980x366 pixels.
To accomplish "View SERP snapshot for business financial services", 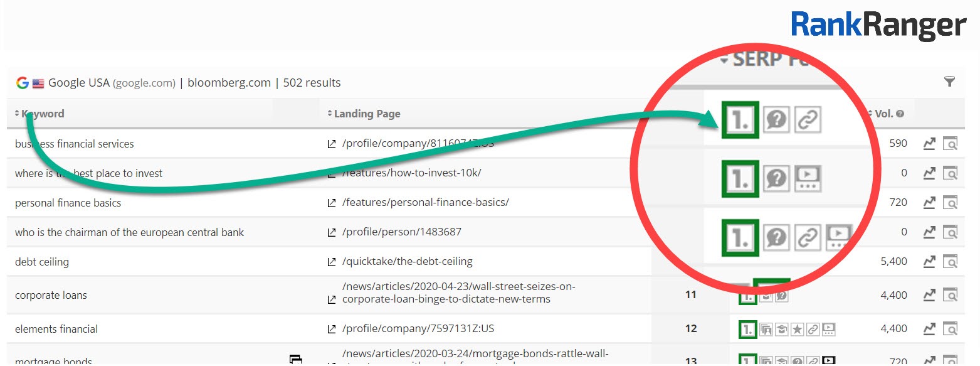I will pyautogui.click(x=951, y=144).
